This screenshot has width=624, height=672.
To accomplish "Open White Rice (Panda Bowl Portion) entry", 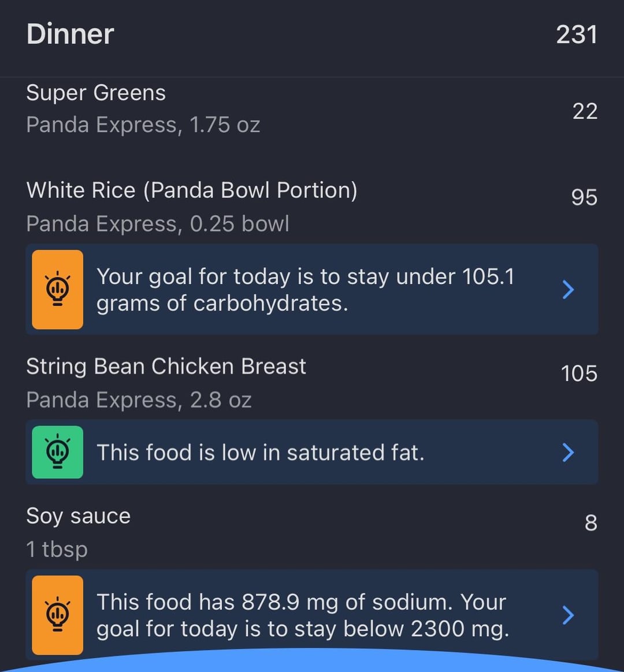I will coord(312,207).
